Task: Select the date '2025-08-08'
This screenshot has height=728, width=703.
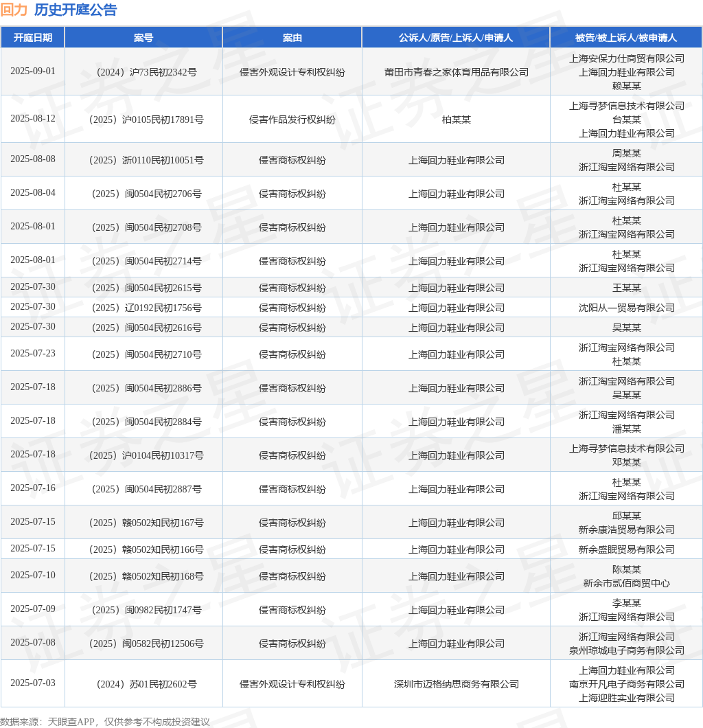Action: coord(33,159)
